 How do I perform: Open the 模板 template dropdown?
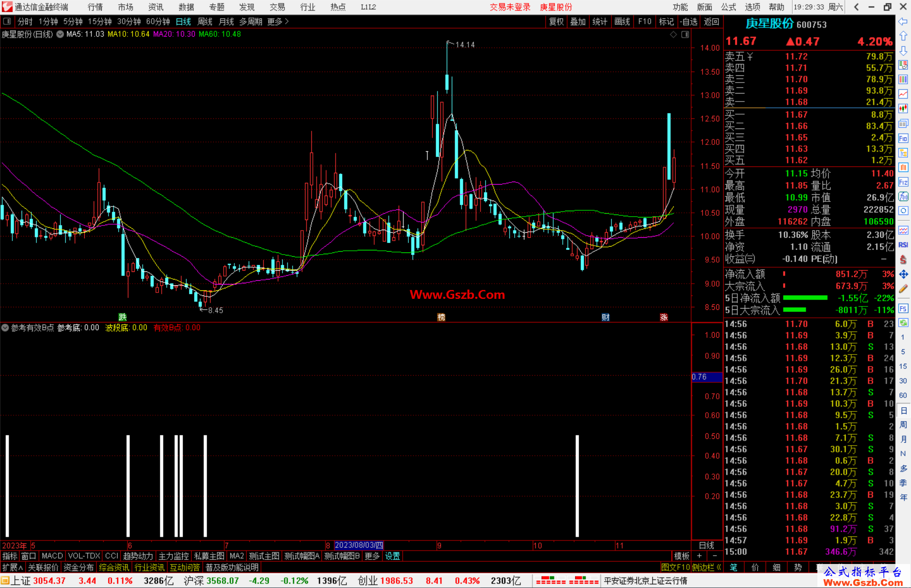[682, 556]
